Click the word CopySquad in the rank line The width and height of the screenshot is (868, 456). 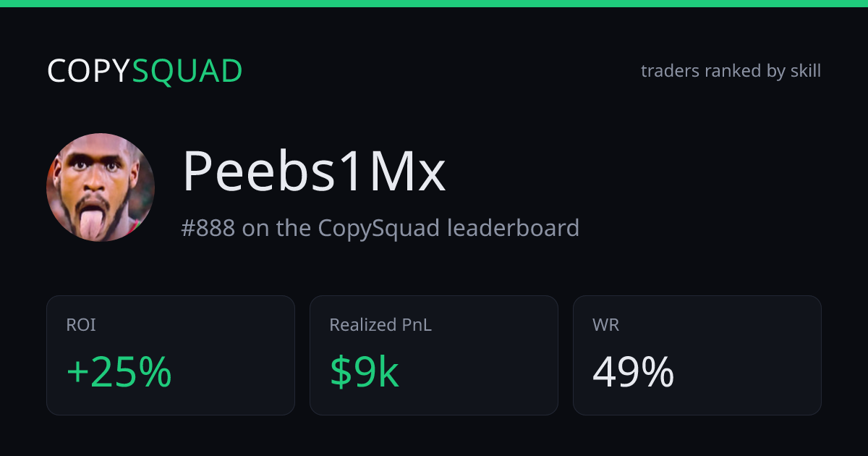pyautogui.click(x=378, y=228)
